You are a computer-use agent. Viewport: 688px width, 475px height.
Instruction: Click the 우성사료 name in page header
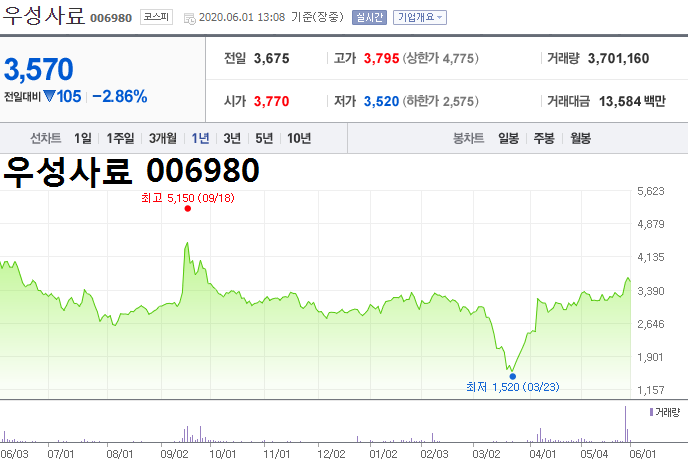[x=44, y=15]
